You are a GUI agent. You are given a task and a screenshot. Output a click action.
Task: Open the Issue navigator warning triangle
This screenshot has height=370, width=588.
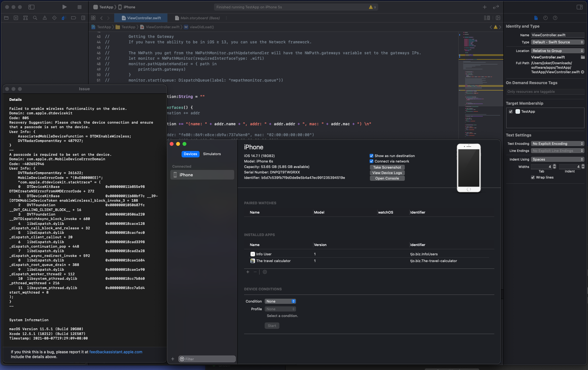click(45, 18)
